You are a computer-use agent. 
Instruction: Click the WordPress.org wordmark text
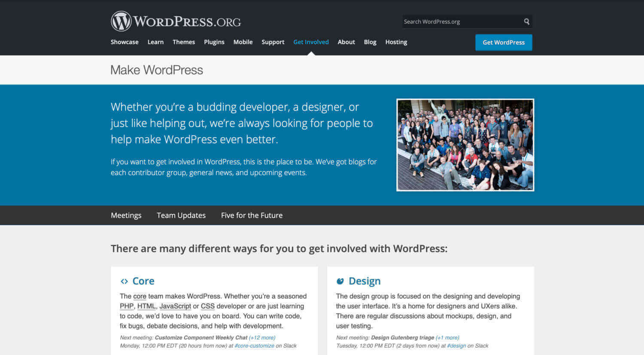coord(187,21)
